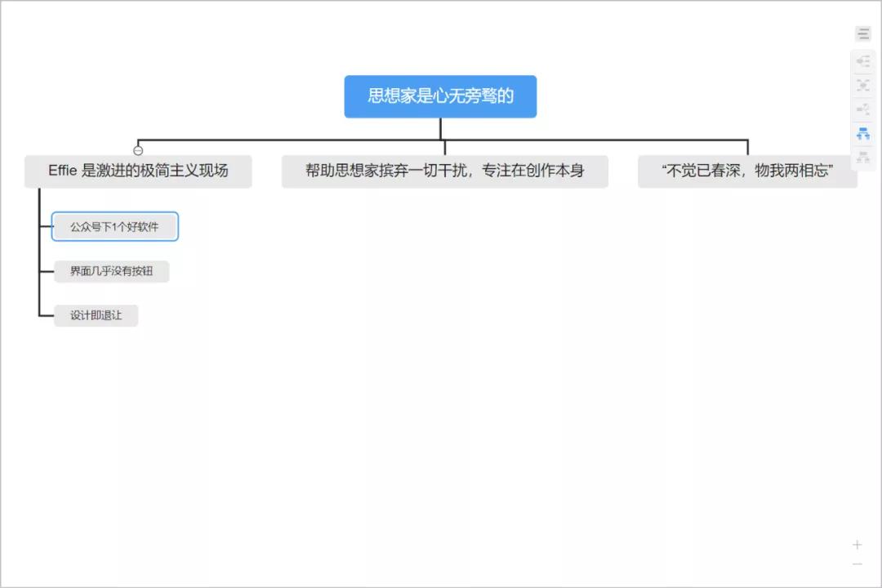
Task: Click child node 界面几乎没有按钮
Action: click(x=111, y=271)
